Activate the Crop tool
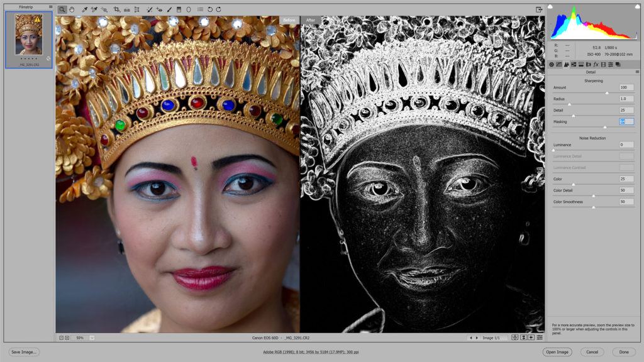 [x=117, y=9]
